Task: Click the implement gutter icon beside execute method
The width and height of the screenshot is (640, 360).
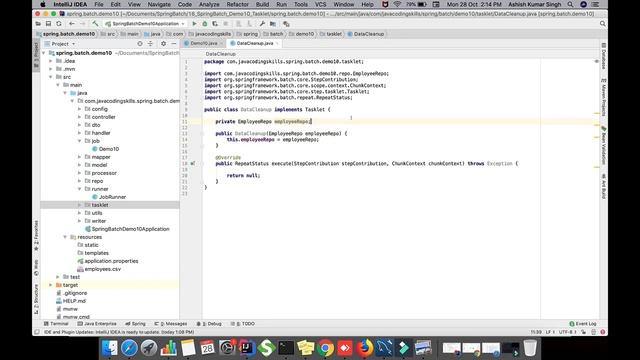Action: 192,164
